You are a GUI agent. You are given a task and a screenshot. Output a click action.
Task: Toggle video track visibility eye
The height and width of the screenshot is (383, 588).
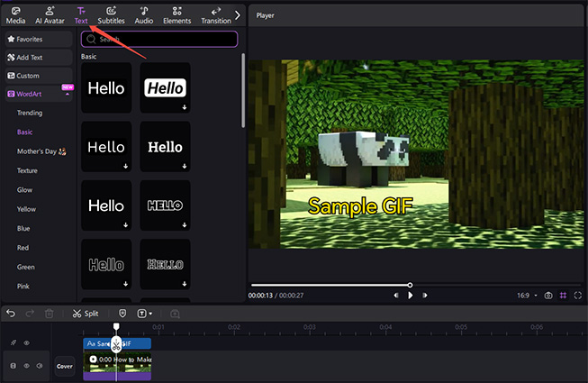pos(27,366)
